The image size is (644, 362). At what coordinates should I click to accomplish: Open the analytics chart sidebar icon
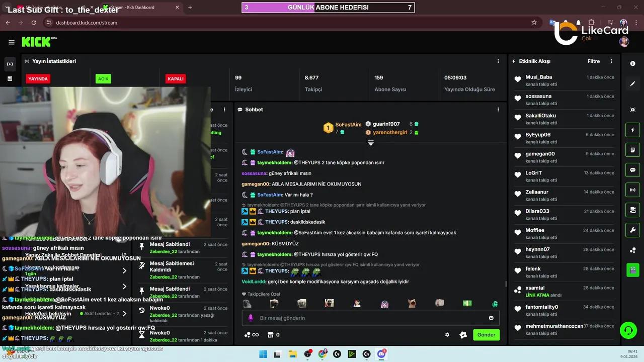coord(10,78)
